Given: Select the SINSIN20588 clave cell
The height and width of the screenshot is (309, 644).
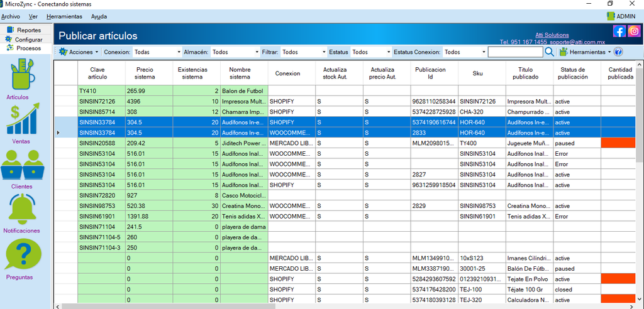Looking at the screenshot, I should (x=101, y=143).
